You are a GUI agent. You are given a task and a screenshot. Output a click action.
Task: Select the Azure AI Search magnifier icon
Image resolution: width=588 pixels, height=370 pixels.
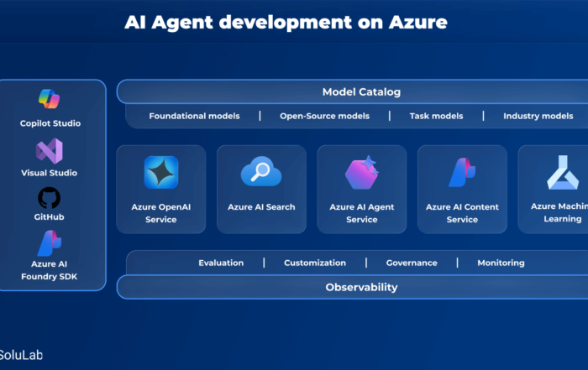pos(261,172)
